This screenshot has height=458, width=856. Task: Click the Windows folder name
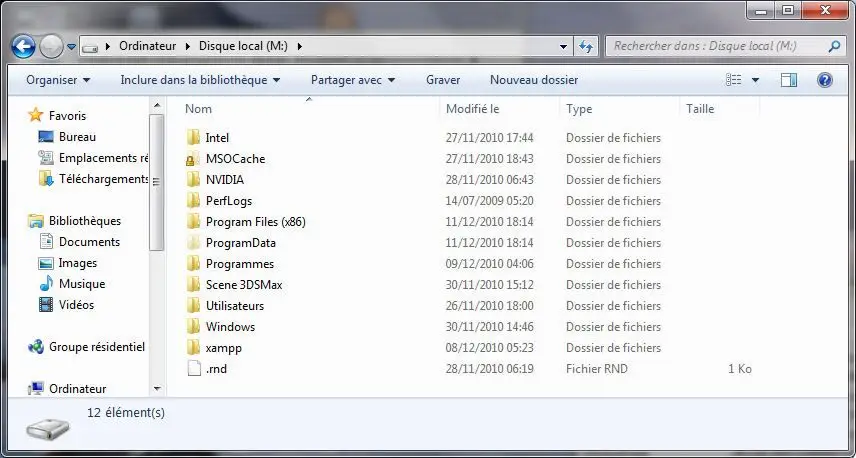click(230, 327)
